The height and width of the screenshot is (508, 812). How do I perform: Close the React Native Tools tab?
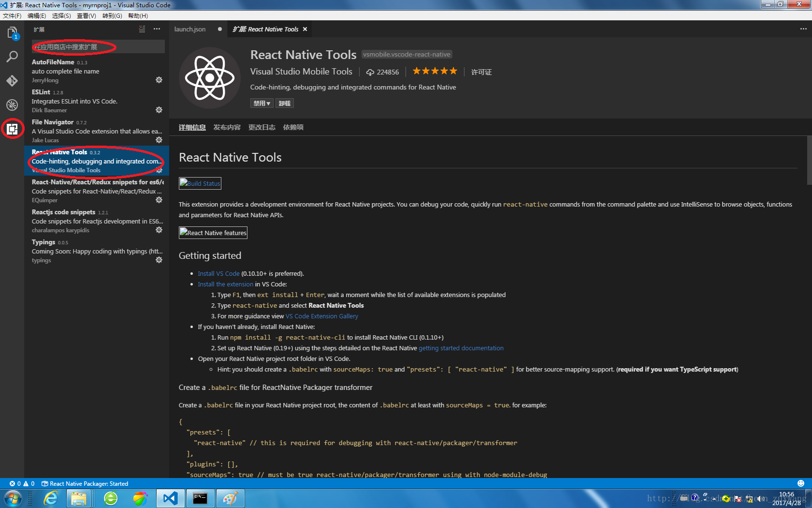(x=305, y=29)
